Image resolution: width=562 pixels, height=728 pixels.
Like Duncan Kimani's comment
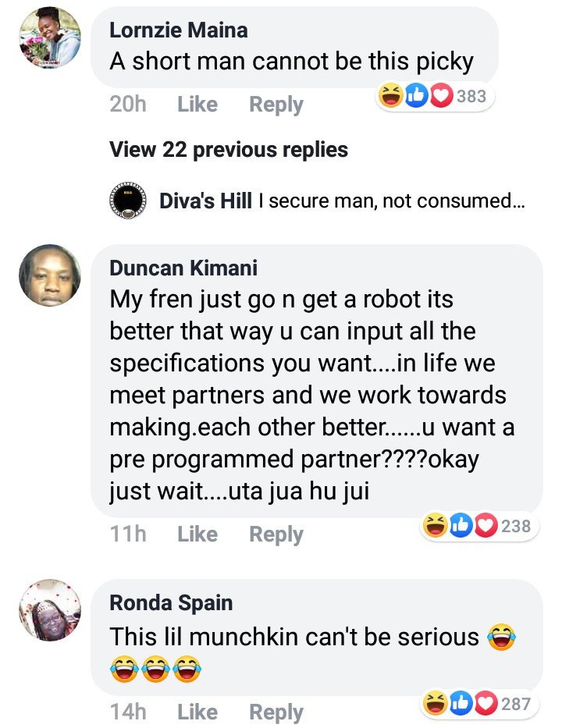[197, 534]
